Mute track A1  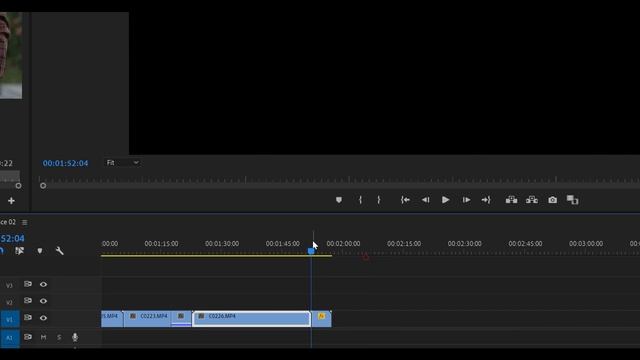[x=43, y=337]
